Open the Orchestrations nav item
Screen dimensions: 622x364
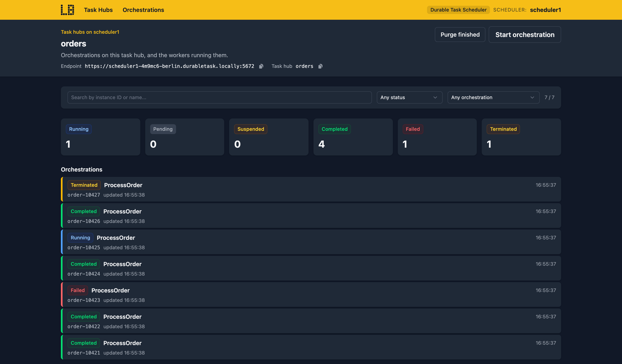click(x=143, y=10)
